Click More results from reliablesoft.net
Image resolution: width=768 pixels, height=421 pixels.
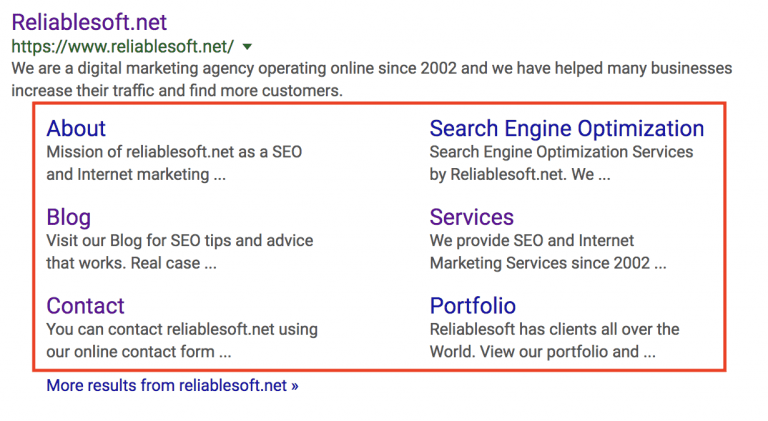coord(166,385)
